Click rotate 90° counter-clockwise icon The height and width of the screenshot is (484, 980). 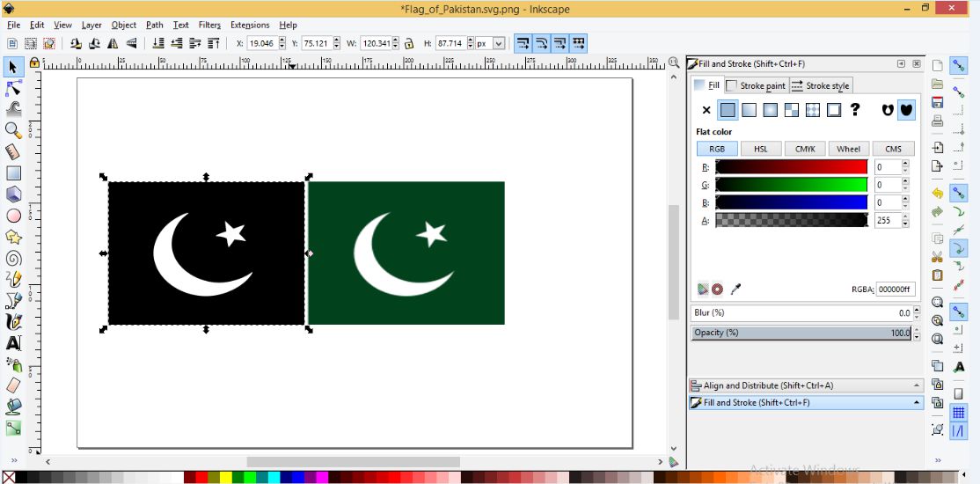[x=76, y=43]
